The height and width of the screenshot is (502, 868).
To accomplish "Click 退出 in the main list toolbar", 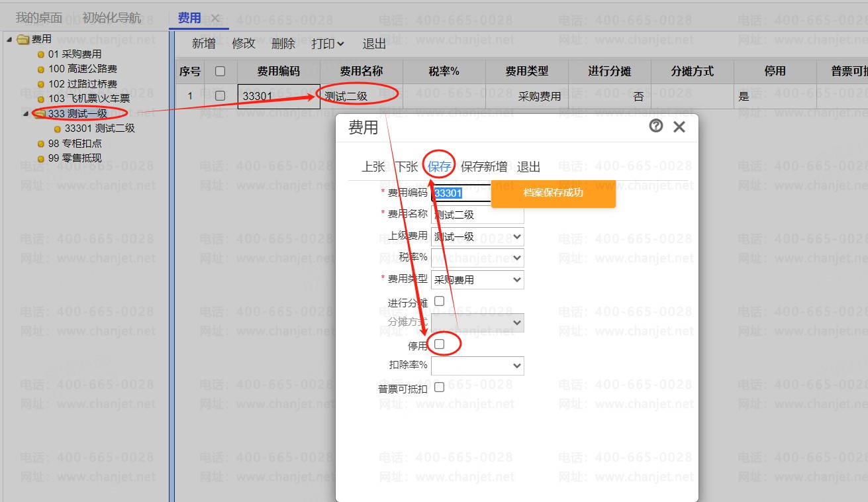I will click(x=374, y=44).
